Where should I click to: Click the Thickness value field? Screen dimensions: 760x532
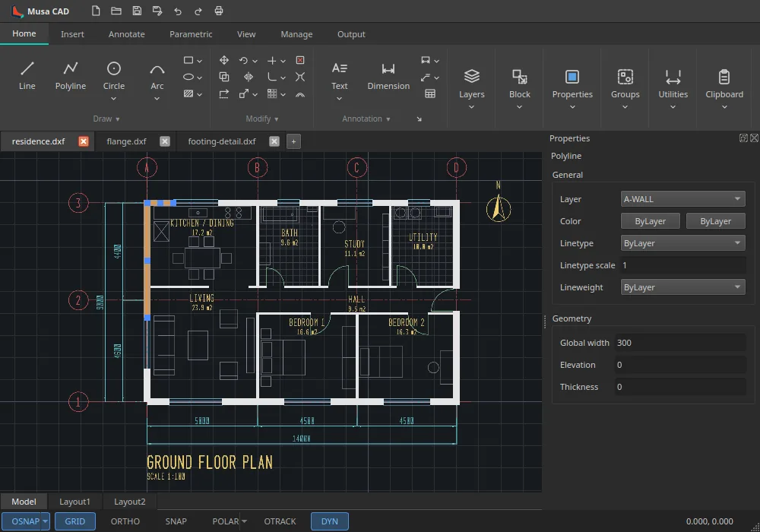(680, 387)
